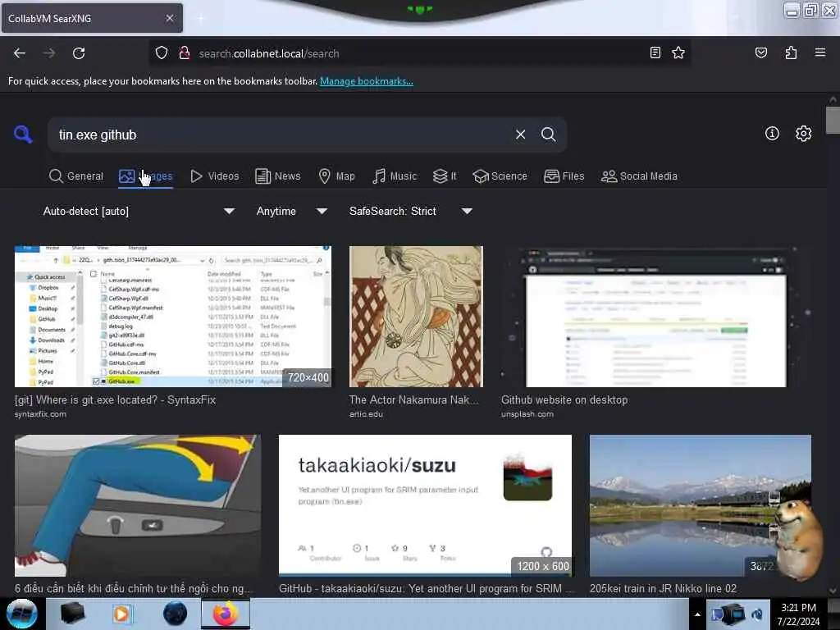Open the Vietnamese '6 điều cần biết' result title

[133, 589]
